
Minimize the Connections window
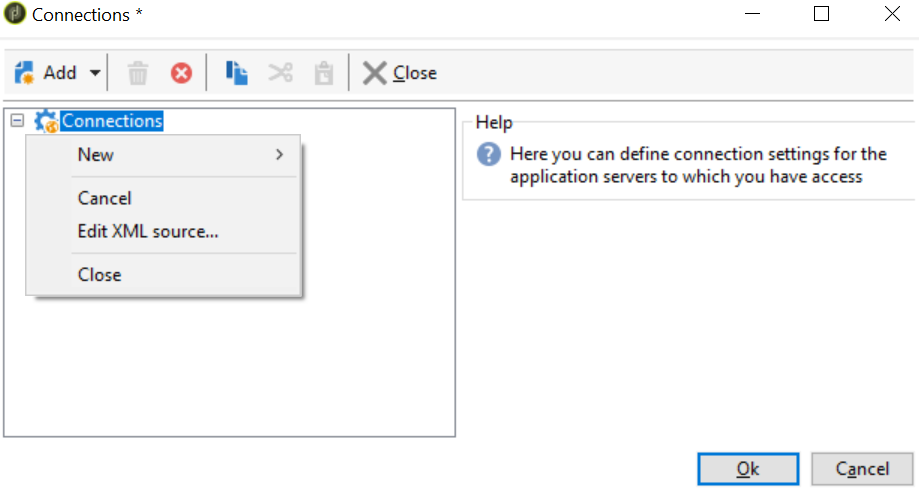tap(752, 13)
